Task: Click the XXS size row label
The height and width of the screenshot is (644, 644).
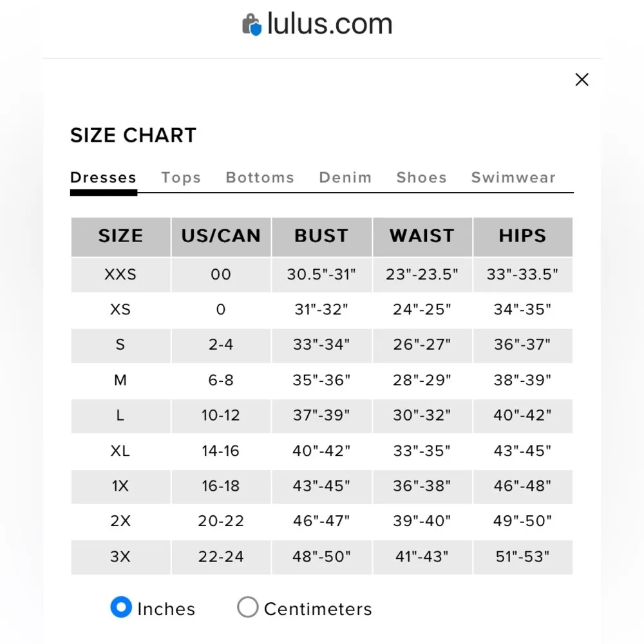Action: [x=120, y=275]
